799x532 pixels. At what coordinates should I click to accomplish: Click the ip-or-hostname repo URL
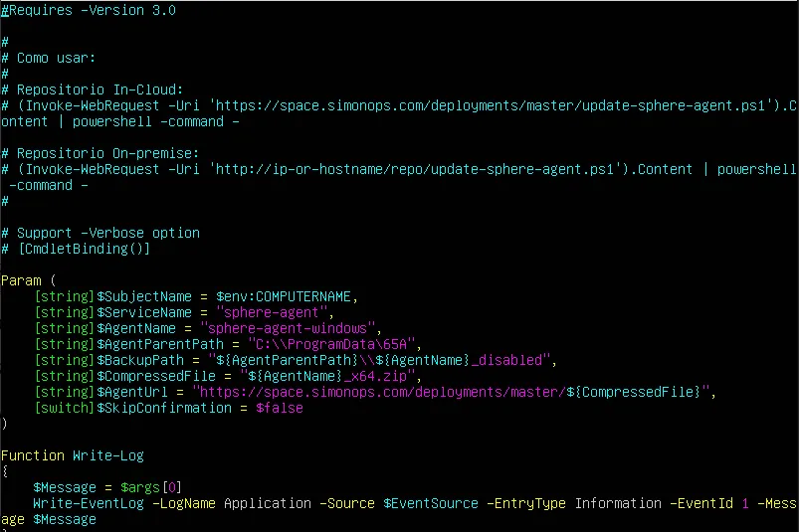pos(415,169)
